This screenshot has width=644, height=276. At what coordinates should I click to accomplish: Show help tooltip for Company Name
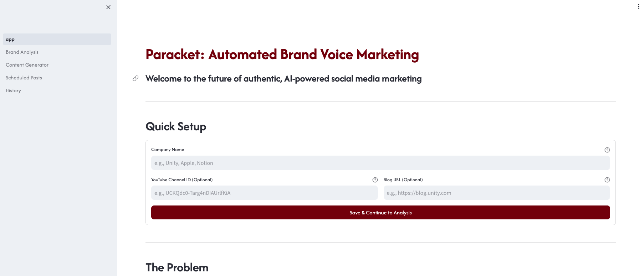tap(607, 150)
